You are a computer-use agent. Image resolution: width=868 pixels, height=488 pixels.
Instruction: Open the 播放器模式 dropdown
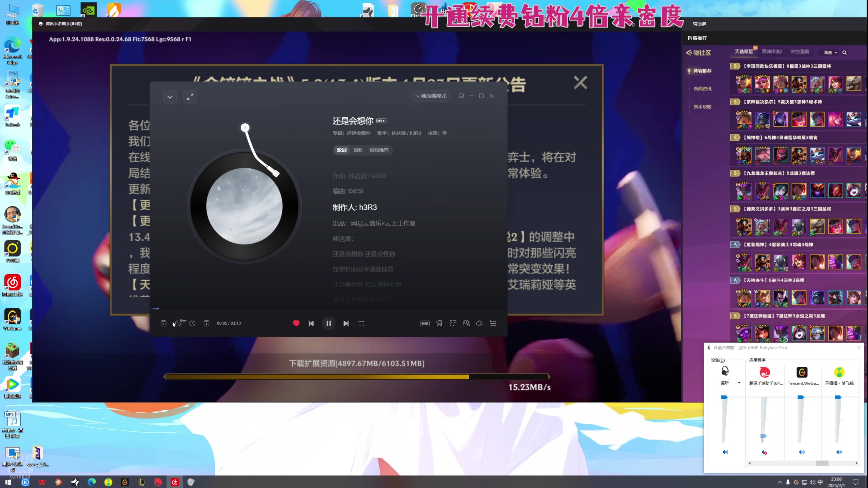[x=431, y=96]
